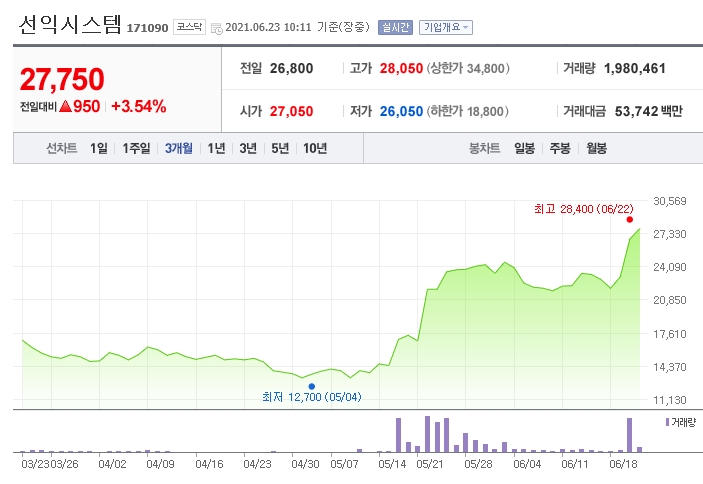
Task: Click the upper limit price 34,800
Action: (x=486, y=69)
